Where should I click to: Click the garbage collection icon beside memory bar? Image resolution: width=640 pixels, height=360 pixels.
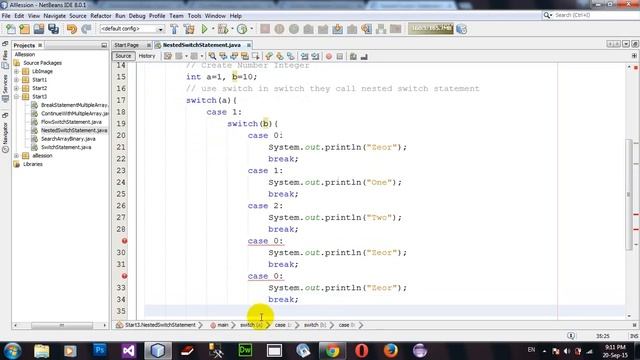pyautogui.click(x=462, y=29)
